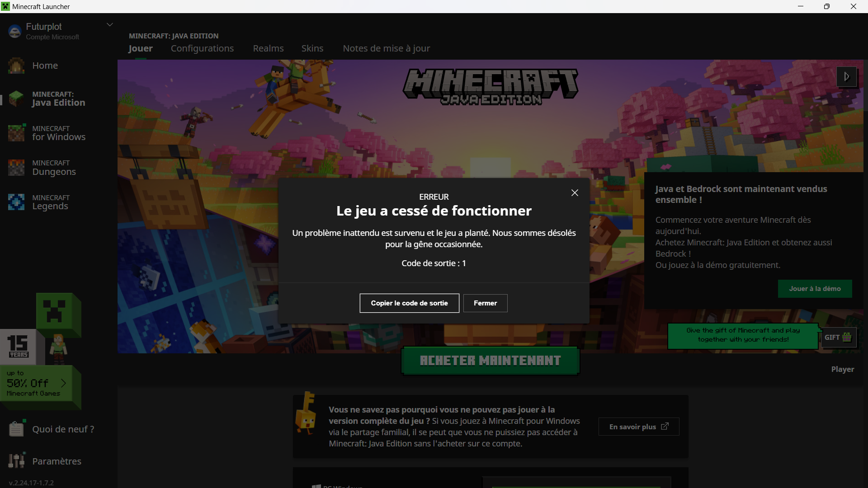Switch to the Jouer tab
868x488 pixels.
(x=141, y=48)
